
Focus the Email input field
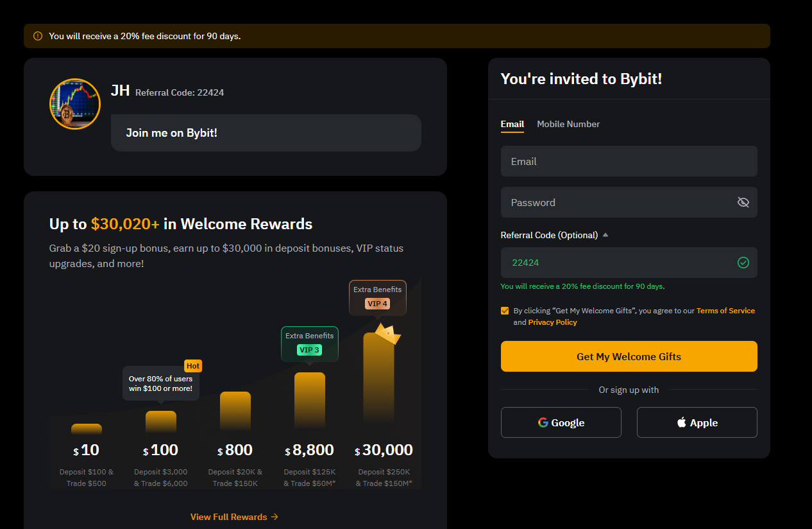click(629, 161)
